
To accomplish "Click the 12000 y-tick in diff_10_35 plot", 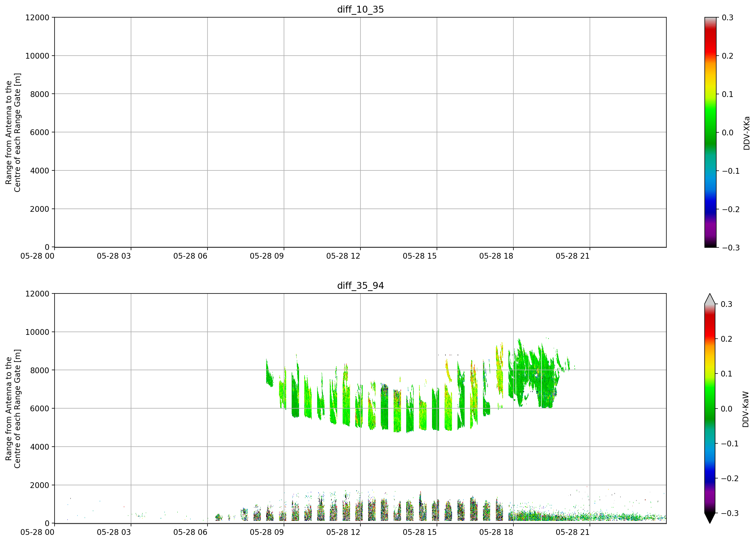I will (37, 17).
